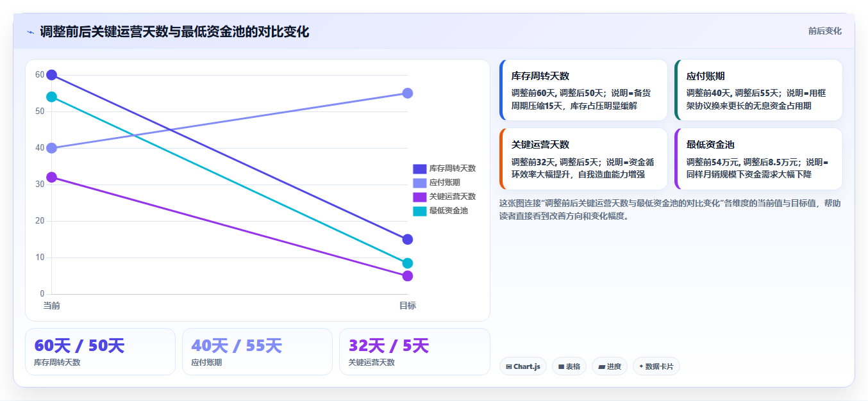Open the 关键运营天数 detail card heading
Screen dimensions: 868x401
[x=540, y=145]
